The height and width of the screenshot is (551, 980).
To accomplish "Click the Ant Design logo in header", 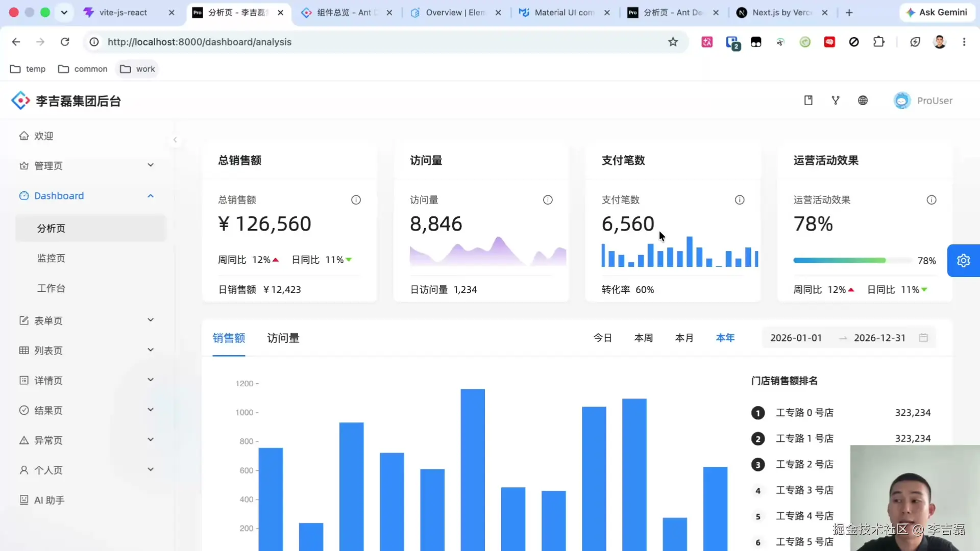I will 20,101.
